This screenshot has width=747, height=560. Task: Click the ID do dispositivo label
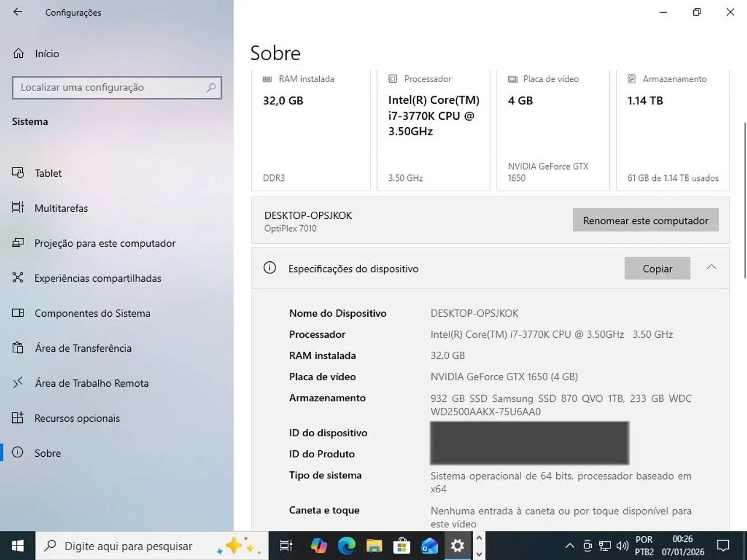pos(328,433)
